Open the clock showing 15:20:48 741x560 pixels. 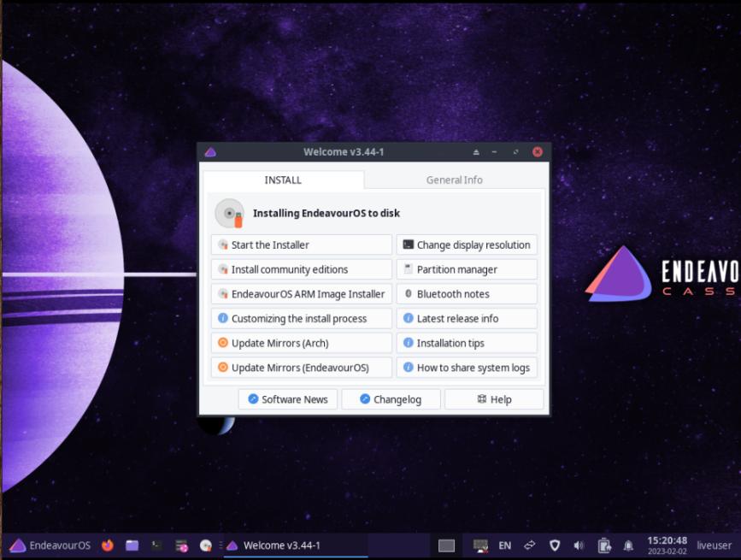coord(667,545)
